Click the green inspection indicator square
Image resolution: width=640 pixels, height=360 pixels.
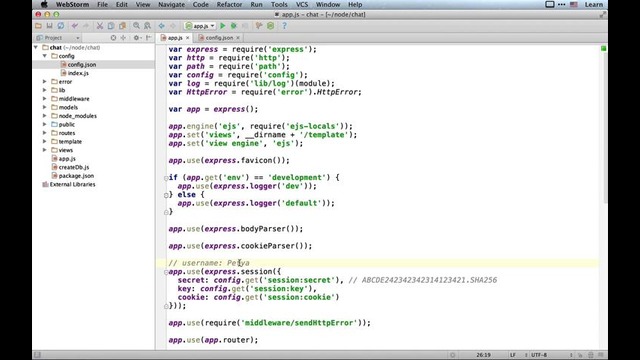[603, 49]
